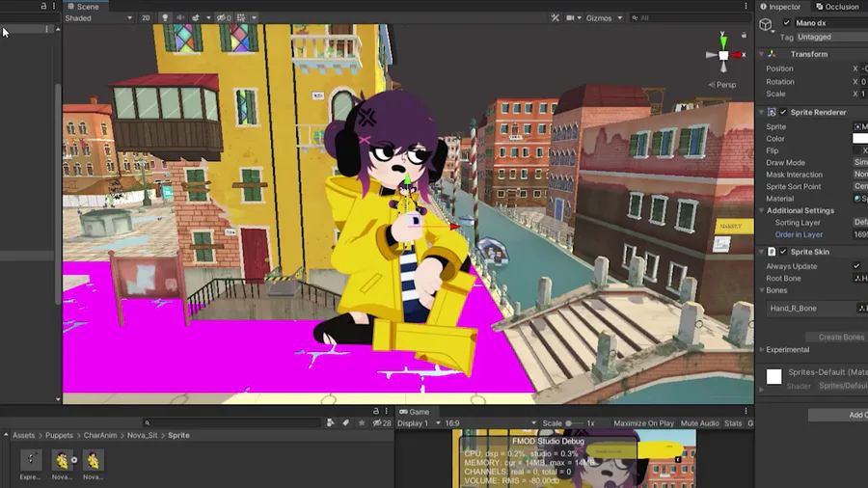Open the GameObject cube icon picker
The width and height of the screenshot is (868, 488).
(766, 24)
